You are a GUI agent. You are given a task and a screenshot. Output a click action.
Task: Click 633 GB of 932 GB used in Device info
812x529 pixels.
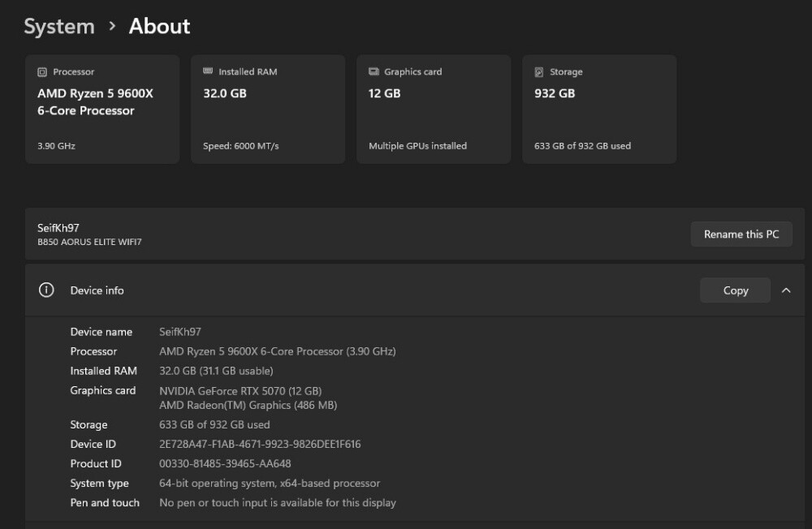pyautogui.click(x=214, y=424)
